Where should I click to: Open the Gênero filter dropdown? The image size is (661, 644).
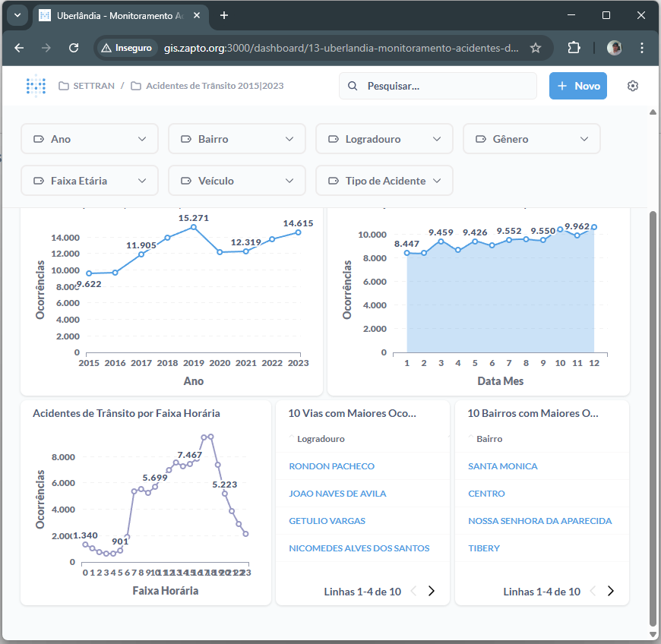(x=531, y=139)
